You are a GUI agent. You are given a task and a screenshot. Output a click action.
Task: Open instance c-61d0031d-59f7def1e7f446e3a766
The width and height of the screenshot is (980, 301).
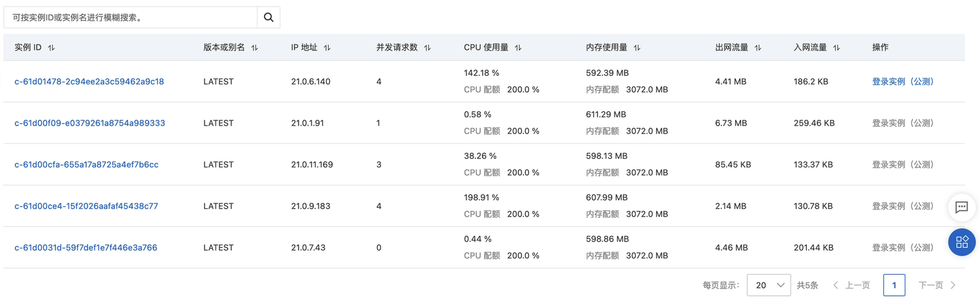point(86,247)
